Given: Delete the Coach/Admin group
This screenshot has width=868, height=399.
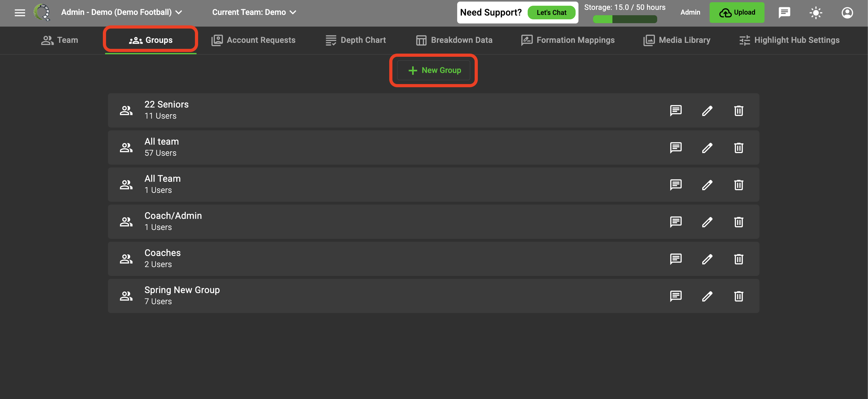Looking at the screenshot, I should (738, 222).
